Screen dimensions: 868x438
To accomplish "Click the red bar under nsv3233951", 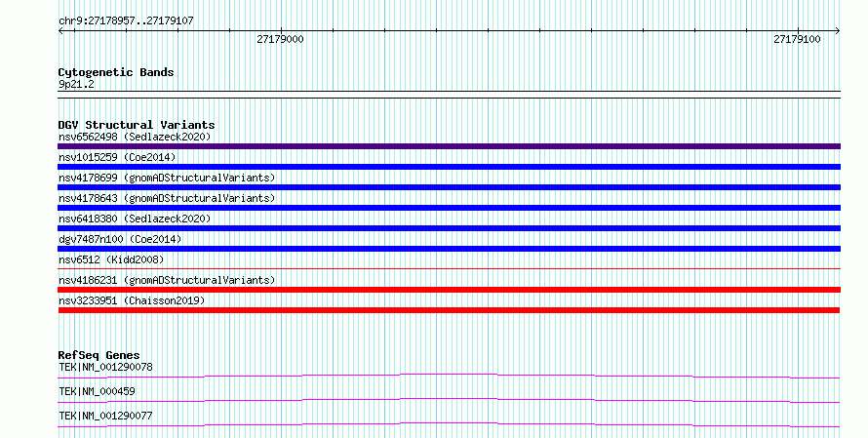I will (449, 310).
